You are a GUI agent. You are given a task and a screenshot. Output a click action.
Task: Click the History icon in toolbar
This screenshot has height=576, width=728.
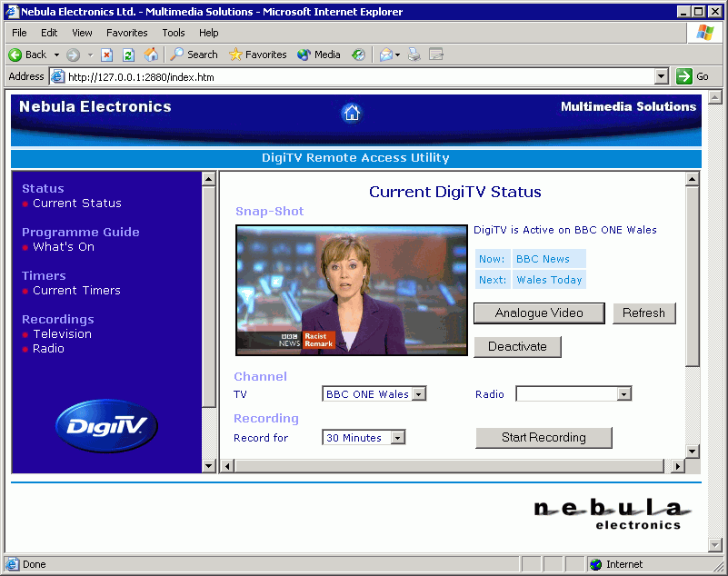(x=358, y=55)
